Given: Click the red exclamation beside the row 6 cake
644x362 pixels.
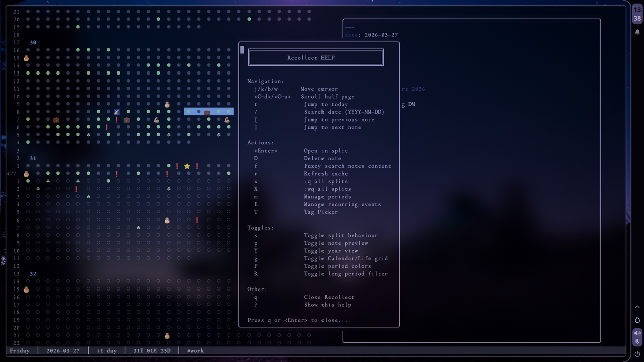Looking at the screenshot, I should pos(197,220).
